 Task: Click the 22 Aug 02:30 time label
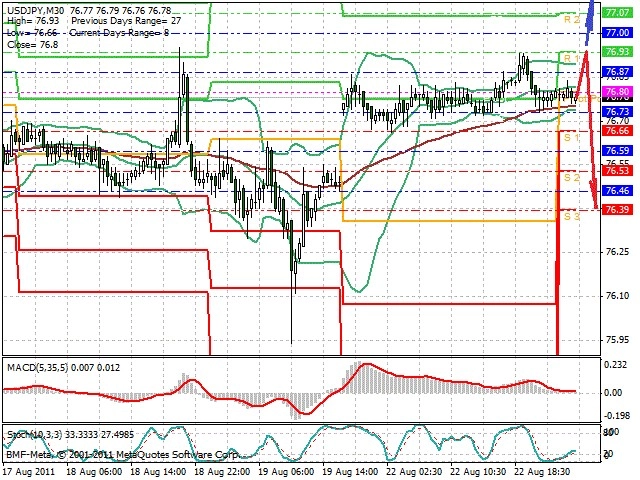pyautogui.click(x=415, y=472)
